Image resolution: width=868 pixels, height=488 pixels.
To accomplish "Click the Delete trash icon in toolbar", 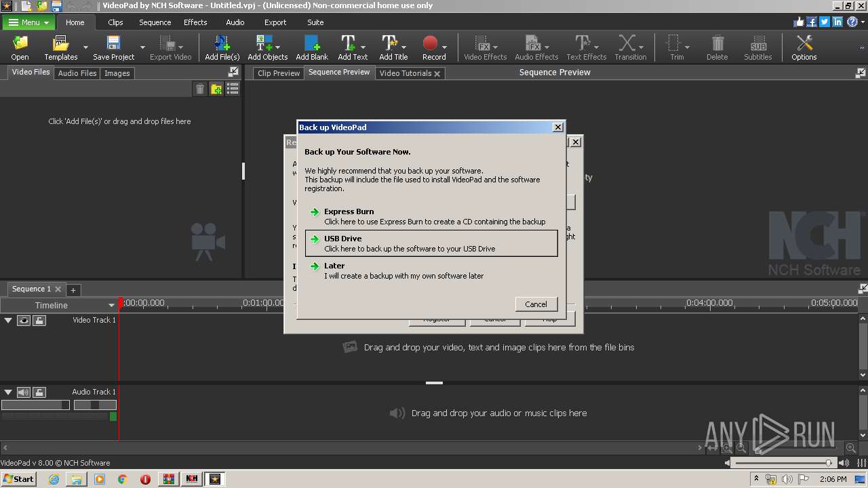I will tap(717, 44).
